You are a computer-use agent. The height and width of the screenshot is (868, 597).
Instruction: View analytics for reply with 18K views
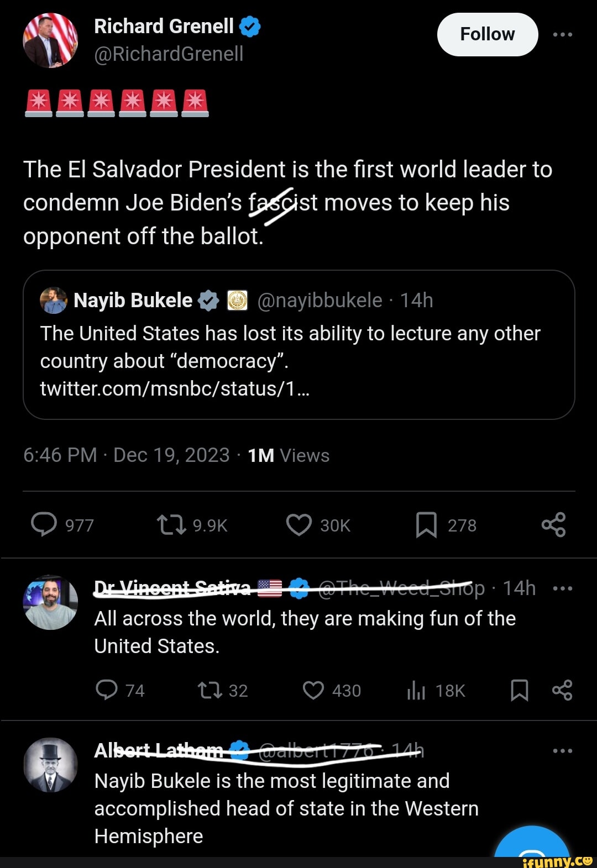click(416, 690)
